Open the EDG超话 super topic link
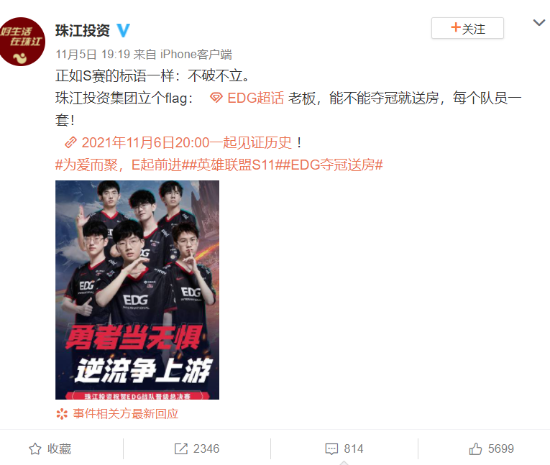This screenshot has height=465, width=550. click(x=255, y=98)
